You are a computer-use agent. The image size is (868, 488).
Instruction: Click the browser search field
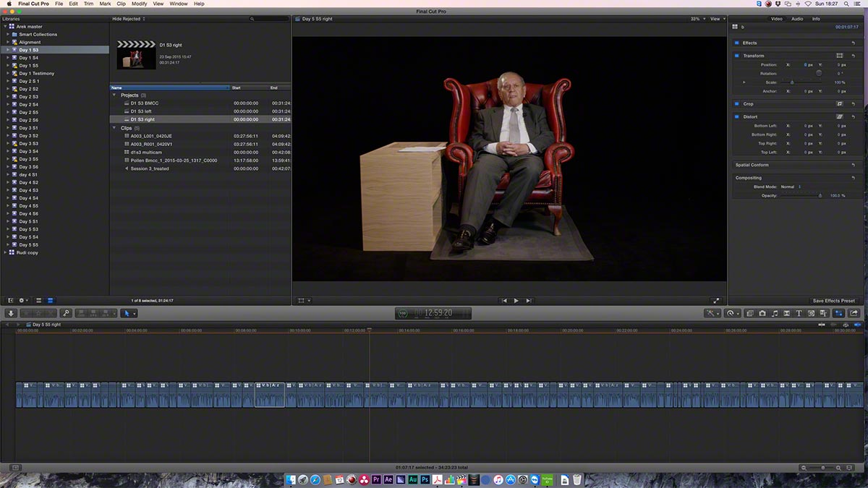(270, 19)
